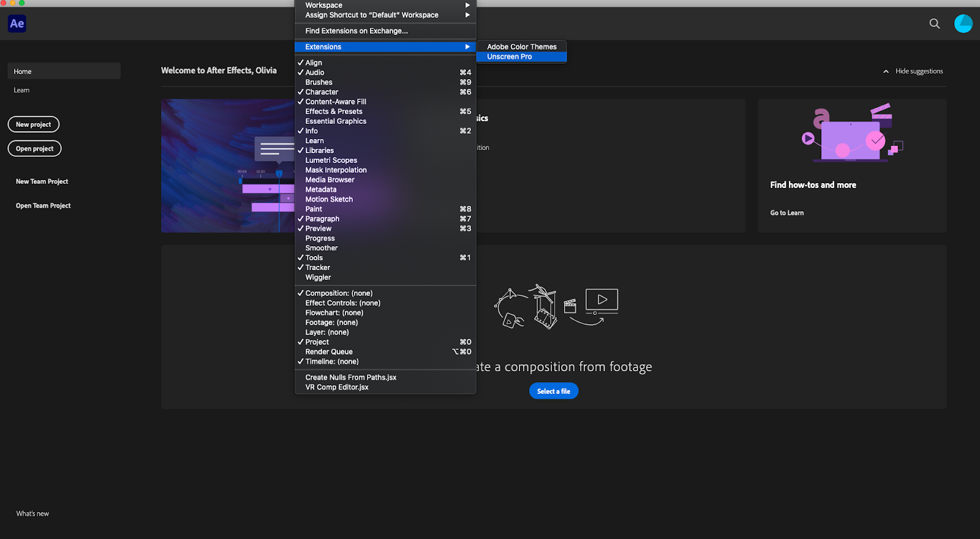Open the What's new link
The image size is (980, 539).
click(x=32, y=514)
